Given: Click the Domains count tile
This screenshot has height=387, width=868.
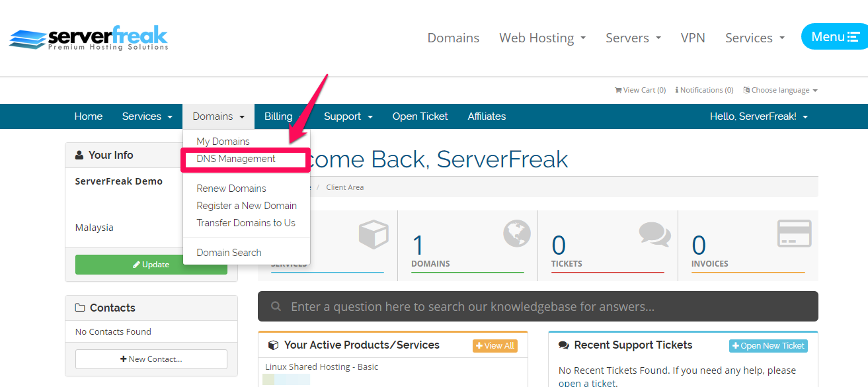Looking at the screenshot, I should [x=468, y=245].
